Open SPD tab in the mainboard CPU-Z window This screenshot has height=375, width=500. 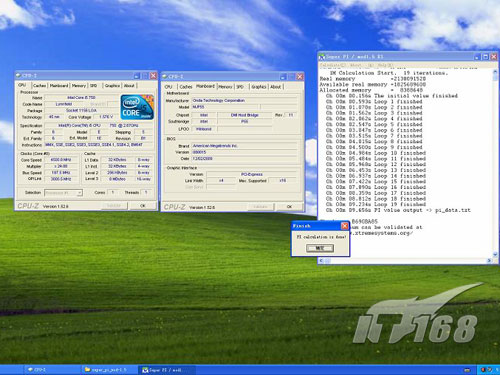tap(240, 87)
